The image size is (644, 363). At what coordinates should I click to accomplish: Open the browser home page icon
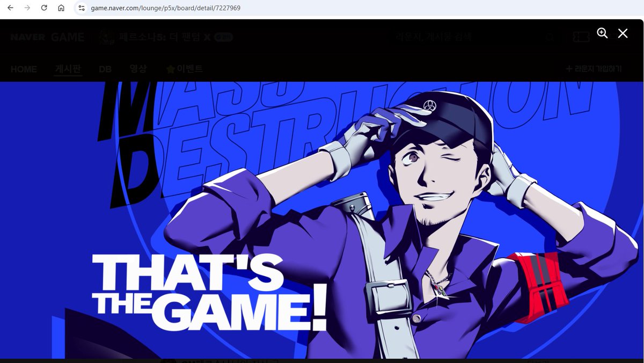pyautogui.click(x=61, y=8)
